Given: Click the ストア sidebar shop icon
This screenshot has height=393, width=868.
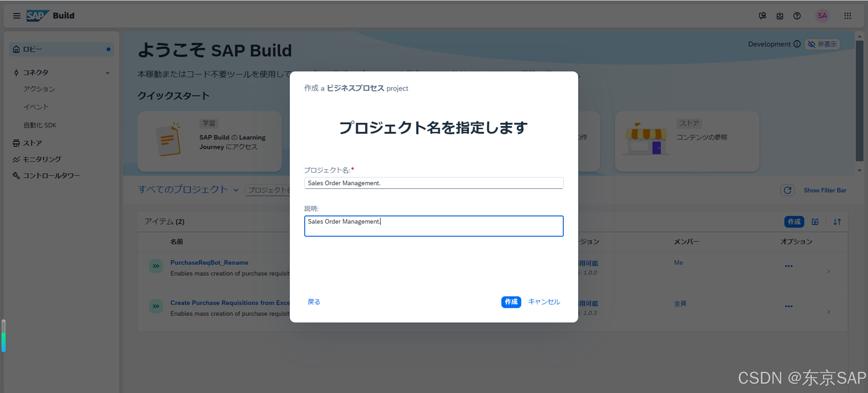Looking at the screenshot, I should (16, 143).
